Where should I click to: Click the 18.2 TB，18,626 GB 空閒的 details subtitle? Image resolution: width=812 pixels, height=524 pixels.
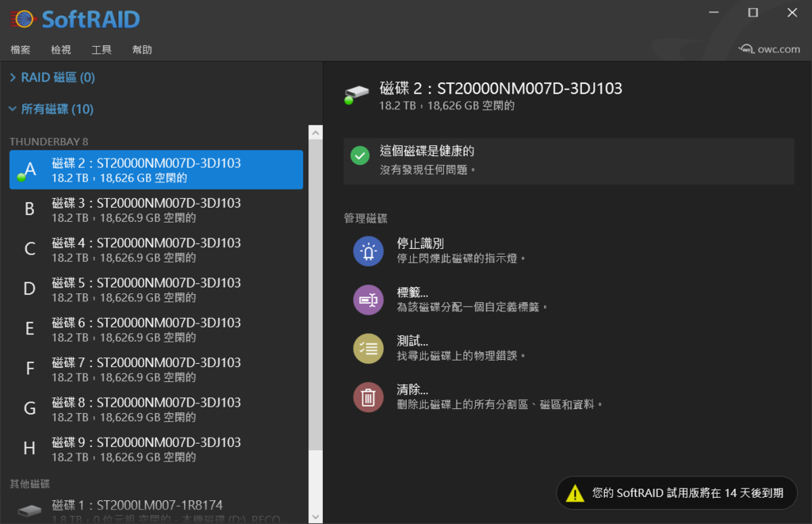(447, 105)
